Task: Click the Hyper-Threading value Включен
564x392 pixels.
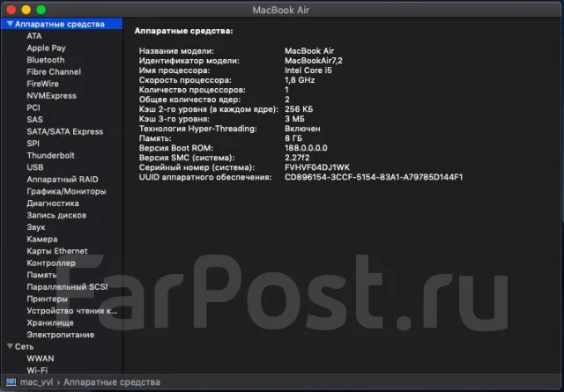Action: pyautogui.click(x=302, y=129)
